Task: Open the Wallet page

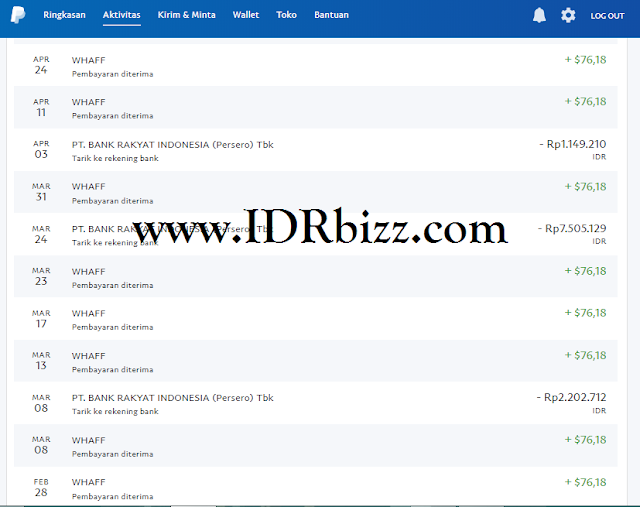Action: pyautogui.click(x=246, y=15)
